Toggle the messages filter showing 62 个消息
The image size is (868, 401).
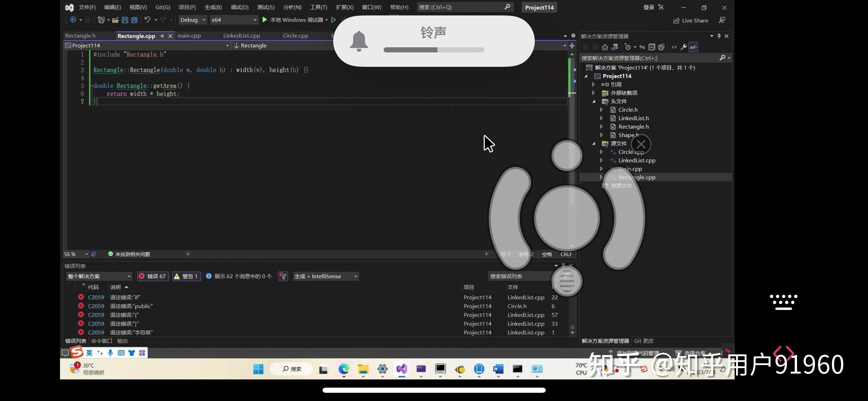click(x=240, y=276)
